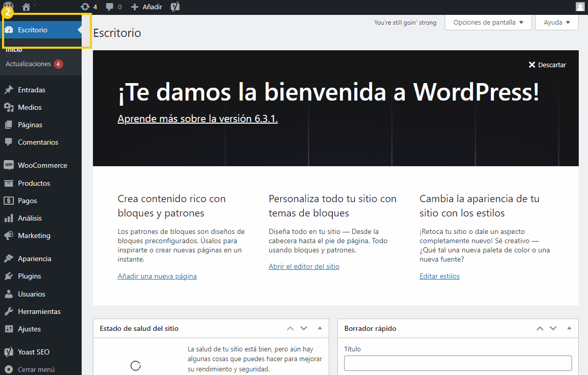Click the Ajustes settings sliders icon
The height and width of the screenshot is (375, 588).
[9, 328]
